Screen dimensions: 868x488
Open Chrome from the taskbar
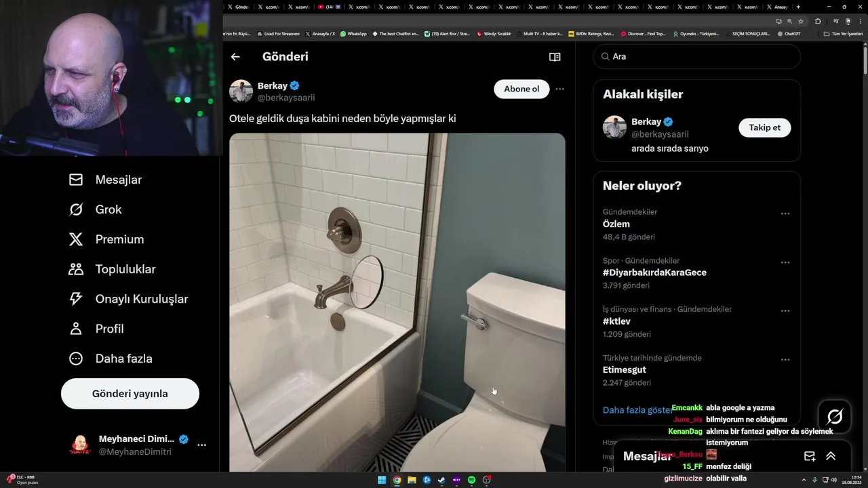(x=397, y=480)
